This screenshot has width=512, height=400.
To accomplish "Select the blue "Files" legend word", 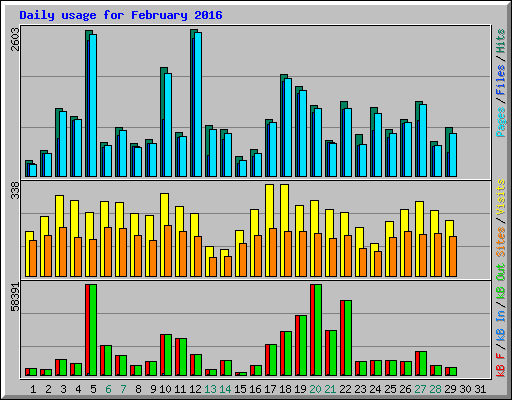I will click(501, 80).
